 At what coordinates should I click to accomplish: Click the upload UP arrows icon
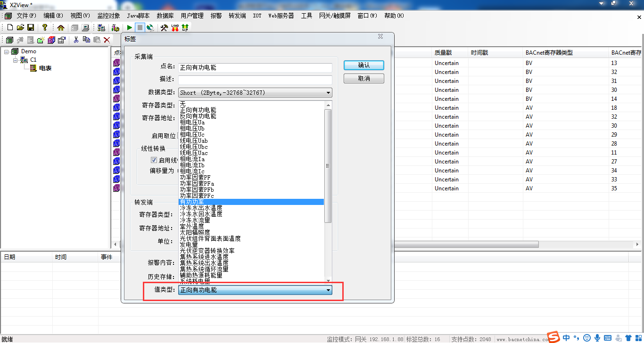tap(185, 28)
